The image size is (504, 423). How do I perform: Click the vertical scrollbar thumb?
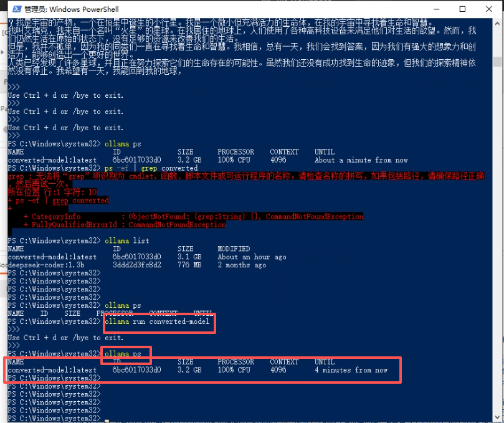pyautogui.click(x=497, y=62)
